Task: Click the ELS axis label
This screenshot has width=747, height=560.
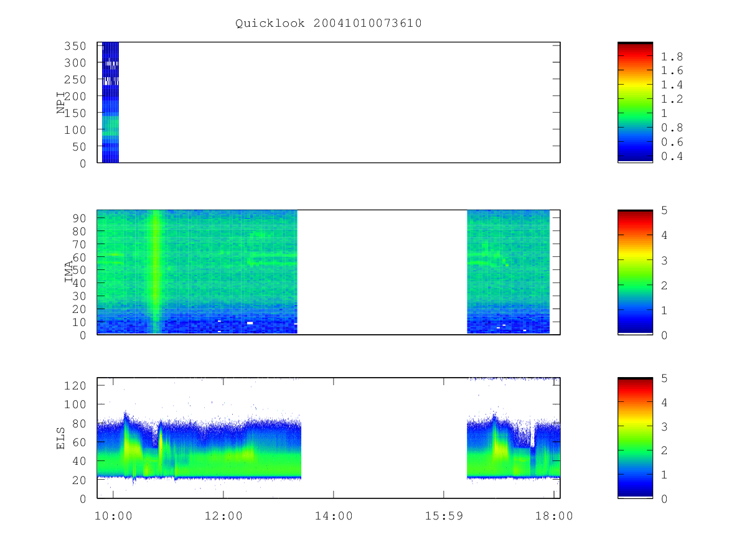Action: (61, 438)
